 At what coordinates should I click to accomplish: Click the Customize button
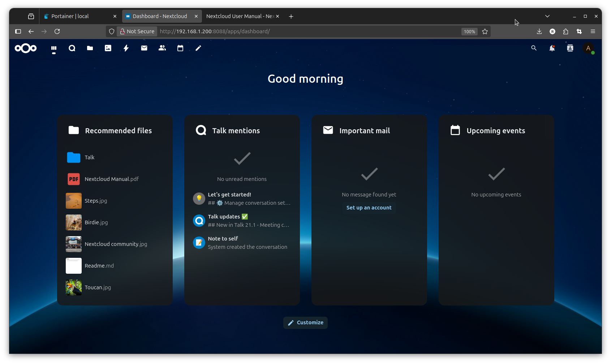click(x=305, y=322)
